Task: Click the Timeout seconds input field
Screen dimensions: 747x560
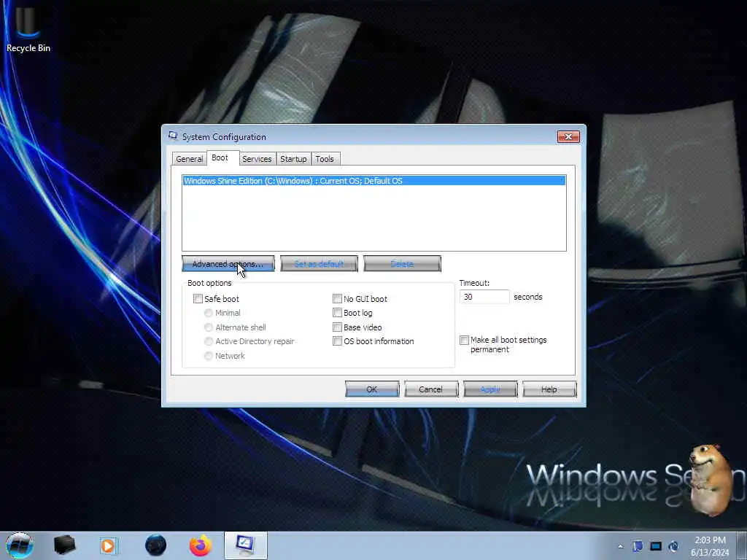Action: [x=484, y=297]
